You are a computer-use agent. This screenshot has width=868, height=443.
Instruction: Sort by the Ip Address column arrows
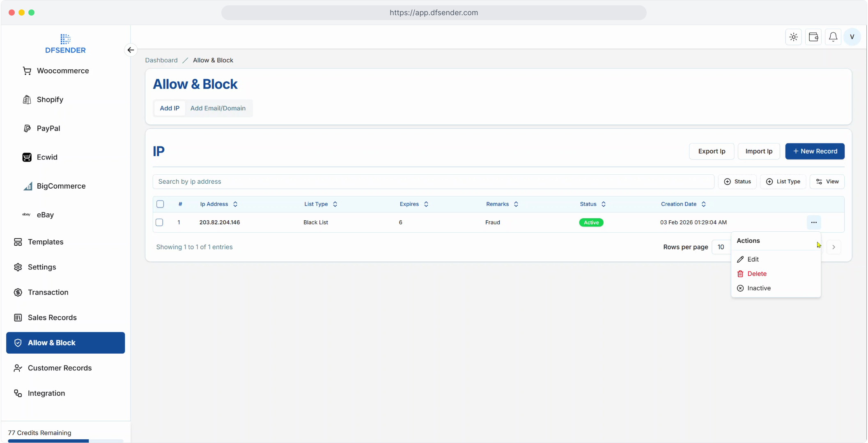(235, 204)
